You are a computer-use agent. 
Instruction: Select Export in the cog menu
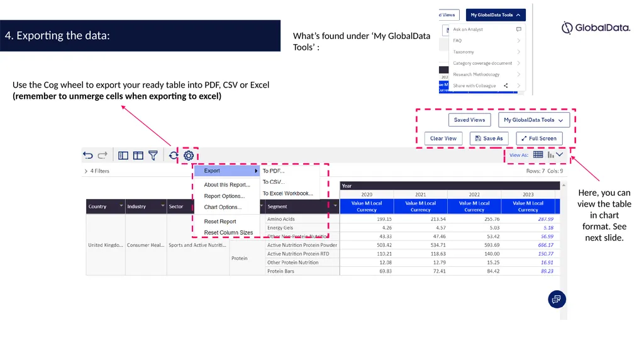(226, 171)
